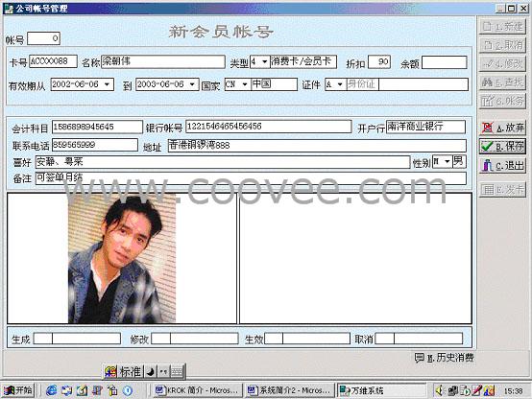Click the 银行帐号 bank account field
532x399 pixels.
point(268,127)
